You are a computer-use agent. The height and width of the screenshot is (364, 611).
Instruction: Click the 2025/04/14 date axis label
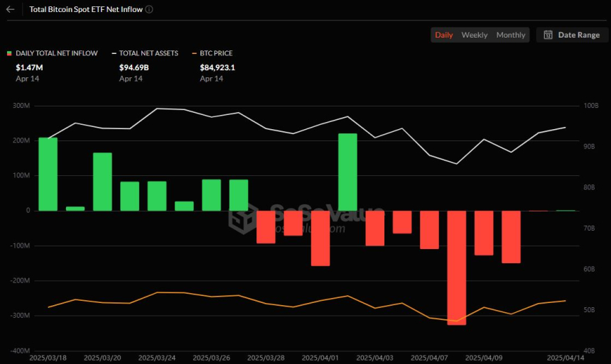coord(566,358)
